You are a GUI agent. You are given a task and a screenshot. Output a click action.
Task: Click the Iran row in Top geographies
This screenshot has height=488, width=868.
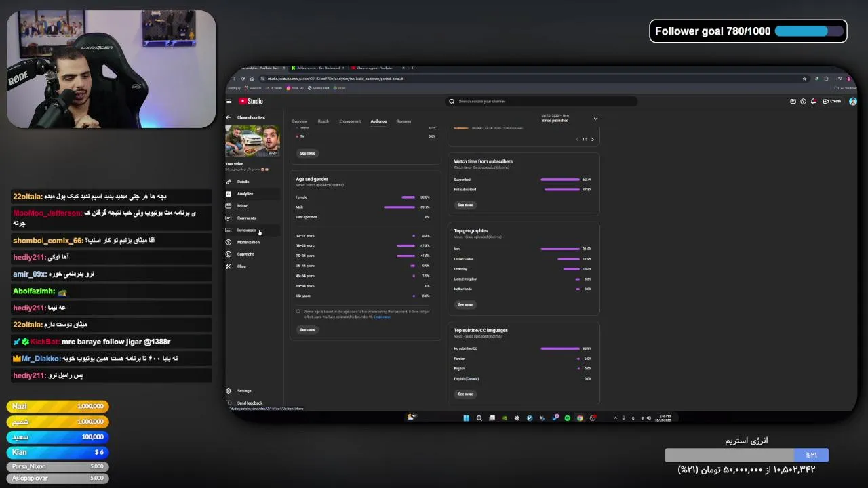click(x=523, y=249)
